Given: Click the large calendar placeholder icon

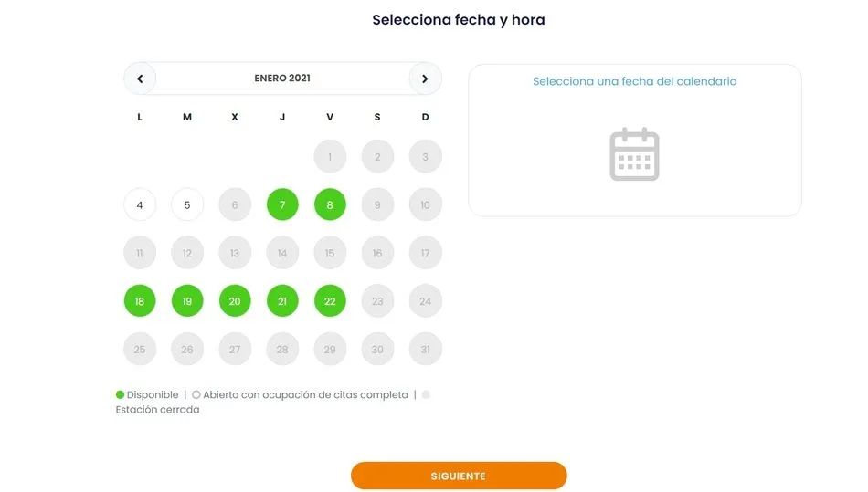Looking at the screenshot, I should (634, 154).
